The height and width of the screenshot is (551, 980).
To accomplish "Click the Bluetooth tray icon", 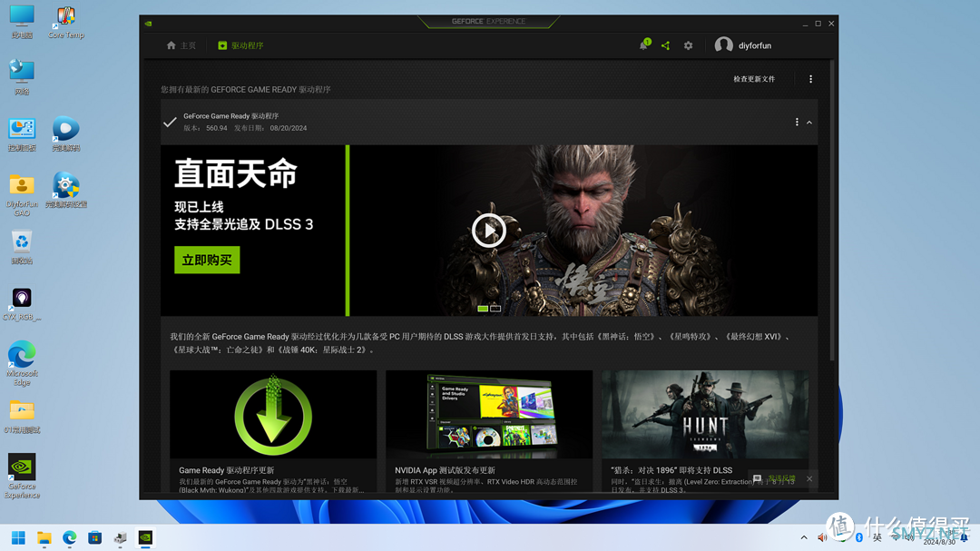I will click(859, 537).
